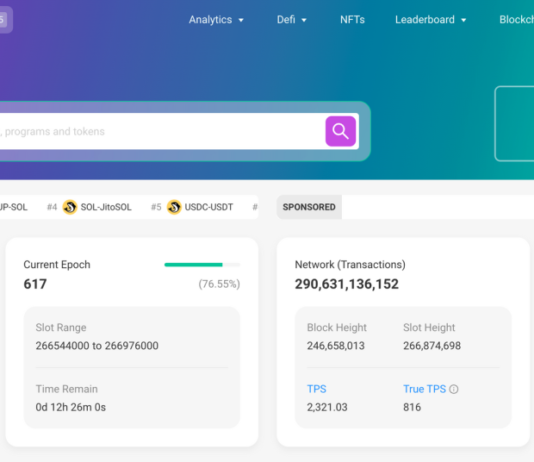Click the SOL-JitoSOL pair coin icon
This screenshot has width=534, height=462.
(x=70, y=207)
